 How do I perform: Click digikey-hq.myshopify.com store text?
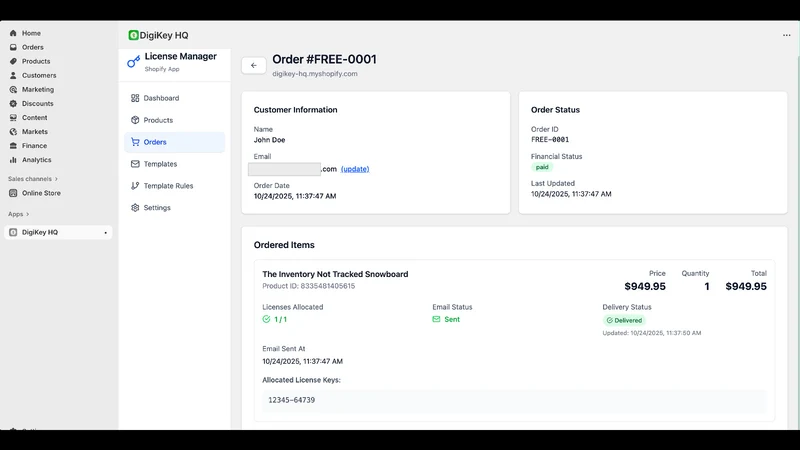[315, 73]
